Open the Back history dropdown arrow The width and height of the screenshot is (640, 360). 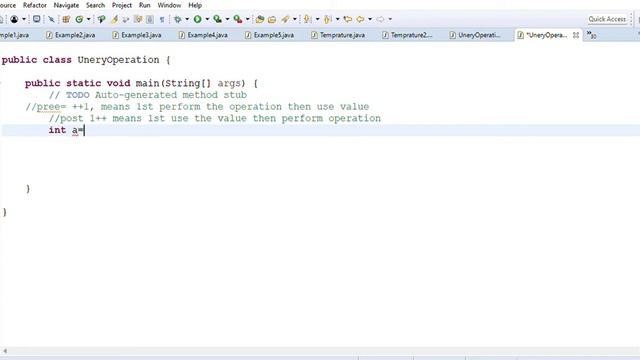coord(370,19)
